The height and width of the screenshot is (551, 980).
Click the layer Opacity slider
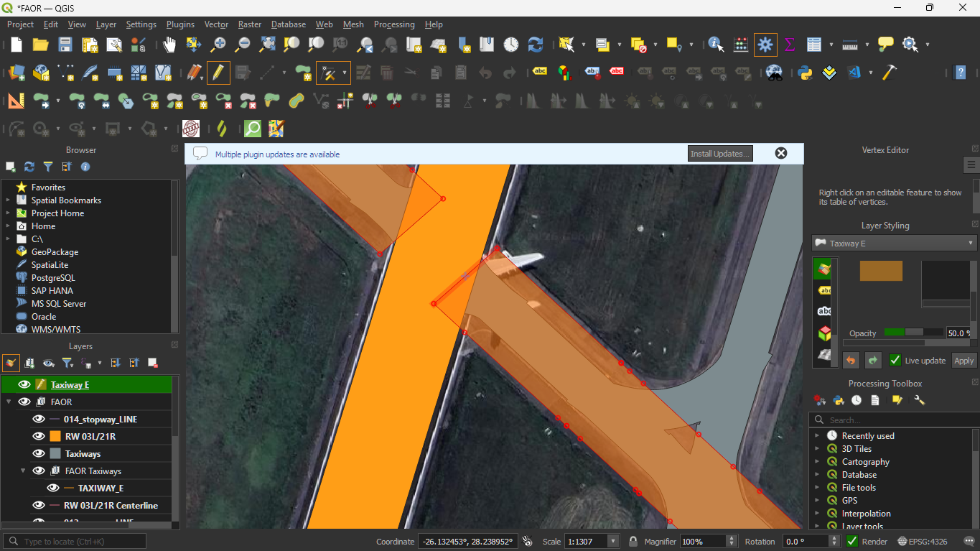[x=913, y=333]
